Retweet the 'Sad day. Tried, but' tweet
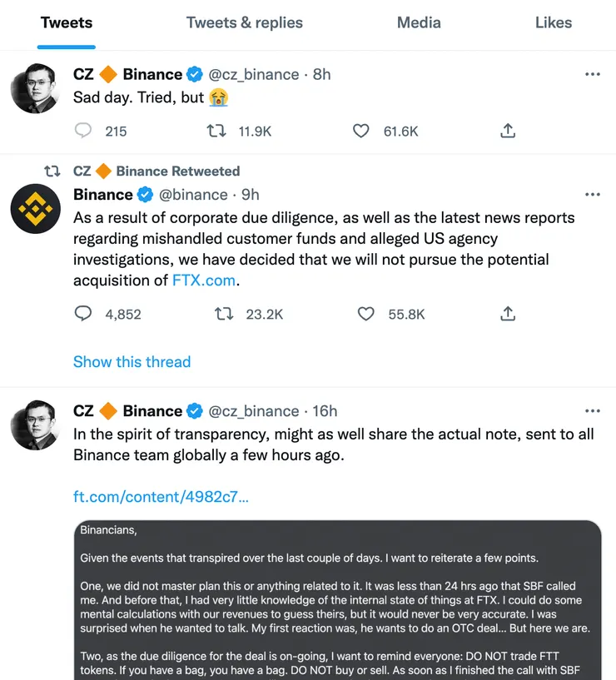616x680 pixels. point(216,131)
